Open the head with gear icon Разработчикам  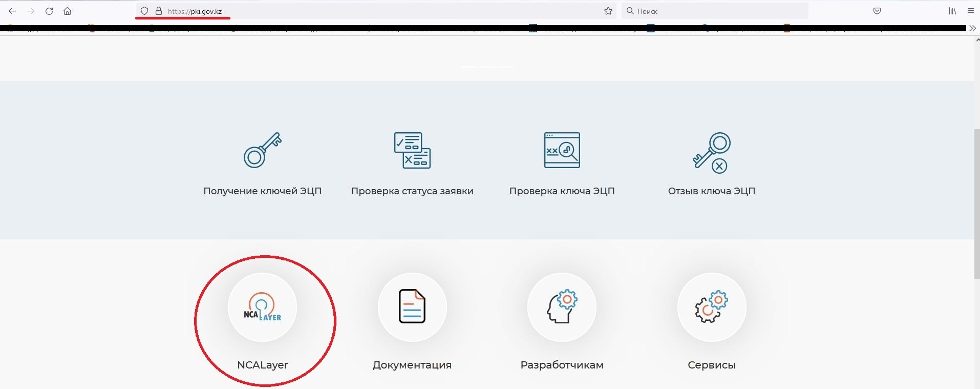[562, 307]
